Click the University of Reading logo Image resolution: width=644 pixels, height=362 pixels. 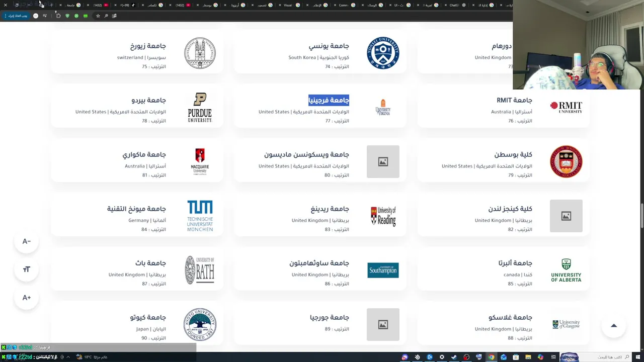383,216
